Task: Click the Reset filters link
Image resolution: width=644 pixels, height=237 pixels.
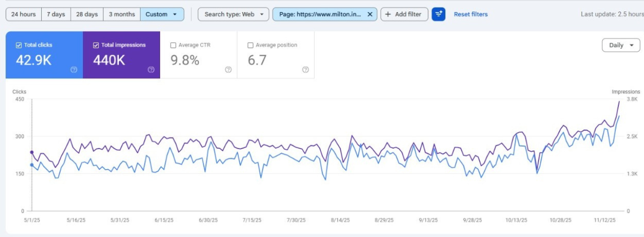Action: (x=470, y=14)
